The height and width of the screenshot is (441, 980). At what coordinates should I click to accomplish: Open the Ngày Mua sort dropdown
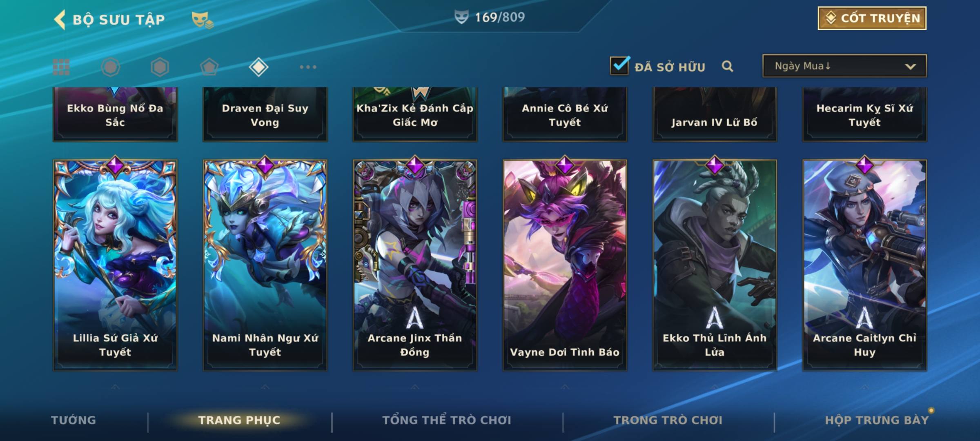[844, 66]
